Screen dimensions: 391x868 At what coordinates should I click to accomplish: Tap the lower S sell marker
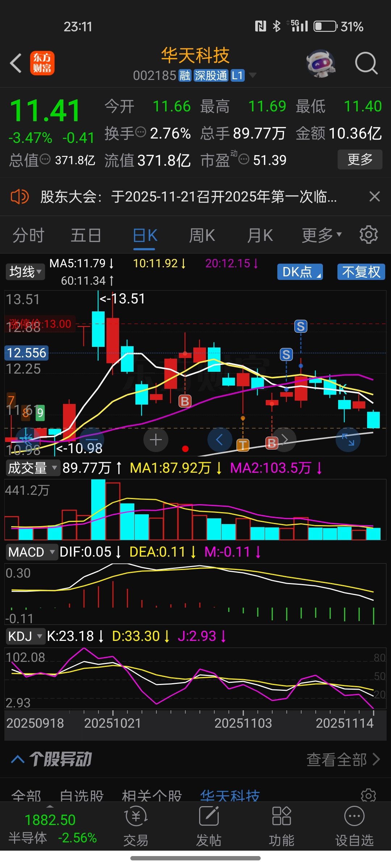[286, 355]
